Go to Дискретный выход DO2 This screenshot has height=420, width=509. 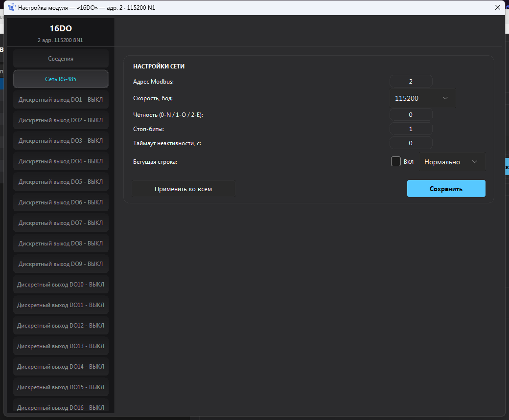[61, 120]
